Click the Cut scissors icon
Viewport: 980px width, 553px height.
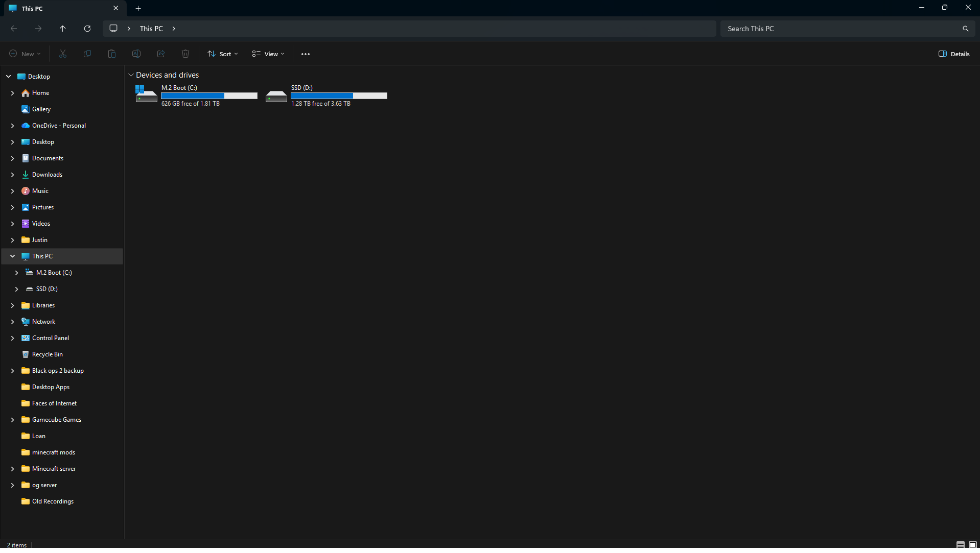(x=63, y=54)
